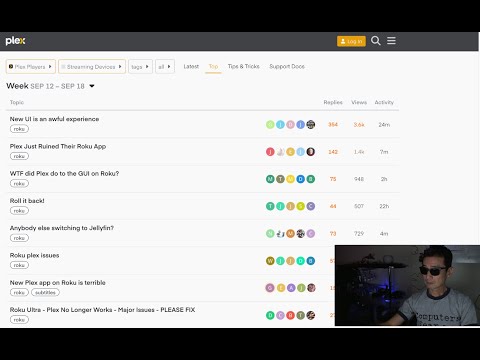Switch to the Latest tab

pos(191,66)
